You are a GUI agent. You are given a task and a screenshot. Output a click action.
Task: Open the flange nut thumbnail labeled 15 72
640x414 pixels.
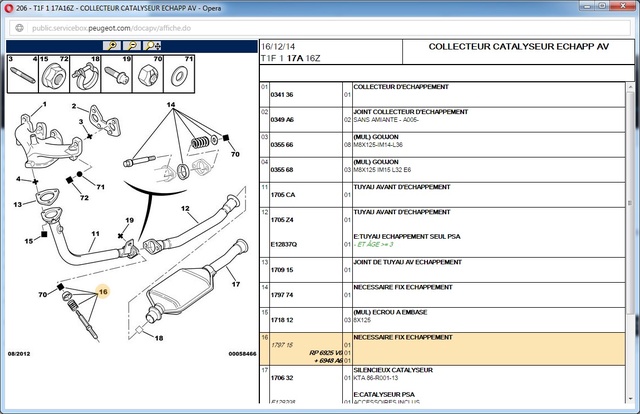(x=54, y=74)
